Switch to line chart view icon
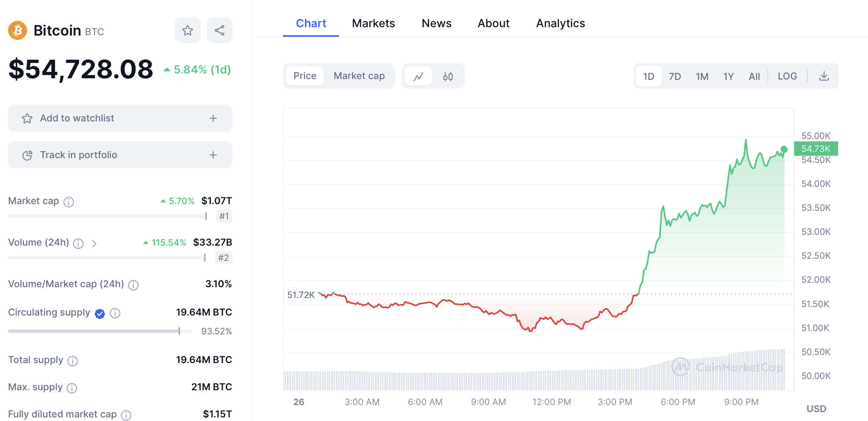 point(418,76)
